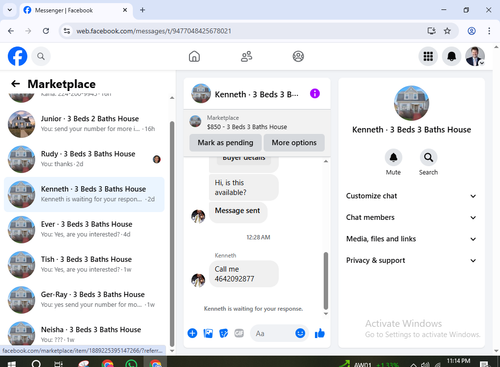This screenshot has width=500, height=367.
Task: Open the Rudy 3 Beds 3 Baths conversation
Action: click(x=84, y=159)
